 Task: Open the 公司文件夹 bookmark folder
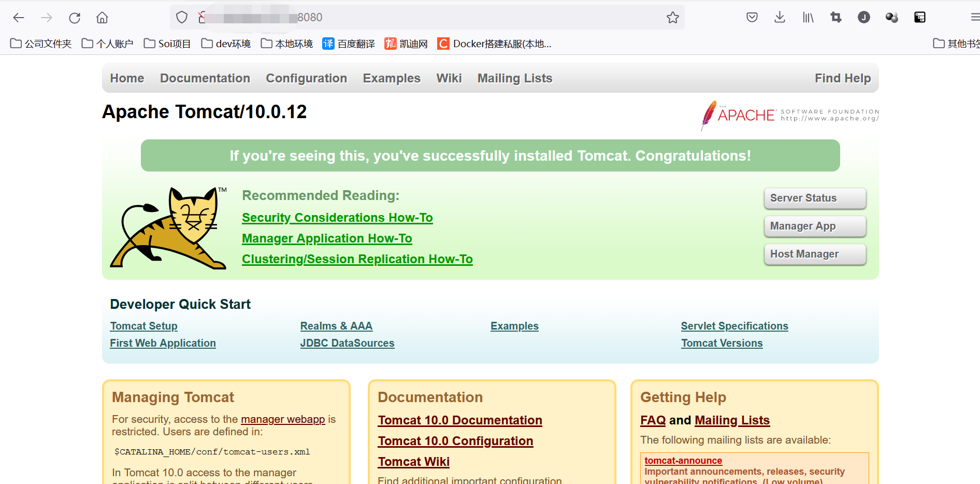[x=41, y=44]
